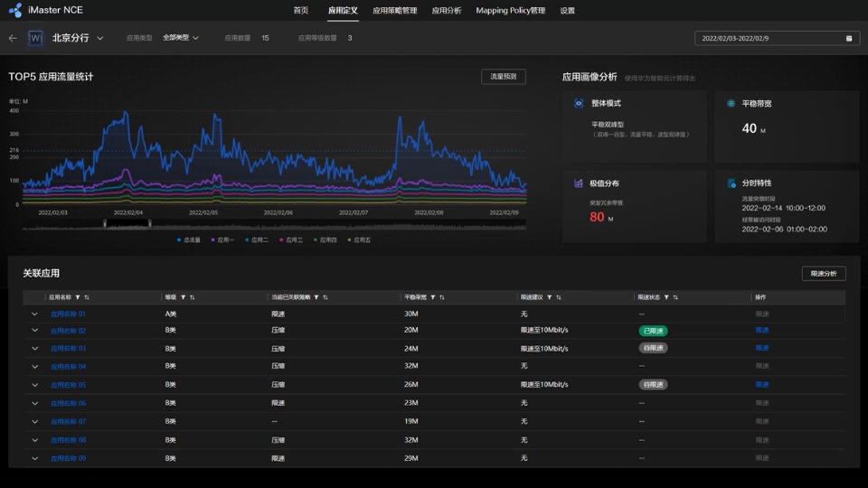Click the filter icon on 平稳带宽 column
Viewport: 868px width, 488px height.
[432, 297]
